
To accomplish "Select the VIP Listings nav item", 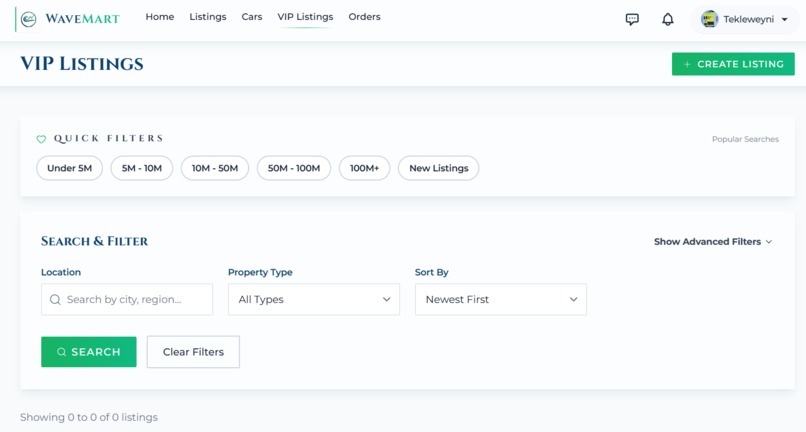I will click(305, 17).
